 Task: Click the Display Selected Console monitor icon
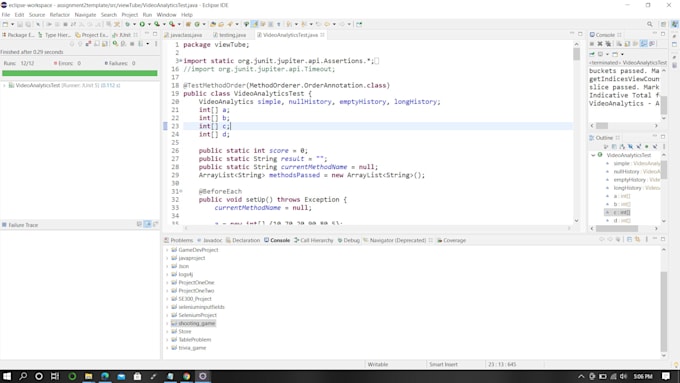coord(600,54)
